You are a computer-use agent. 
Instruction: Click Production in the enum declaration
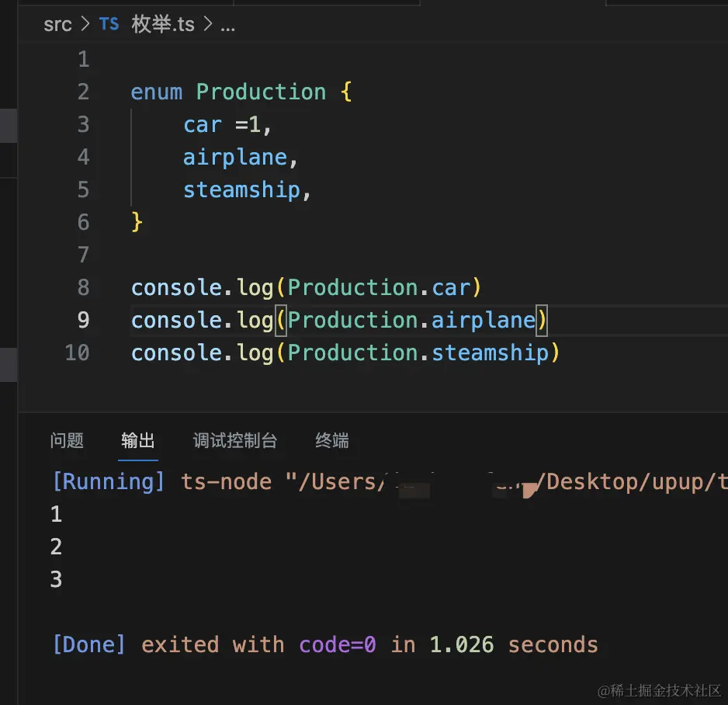click(261, 92)
